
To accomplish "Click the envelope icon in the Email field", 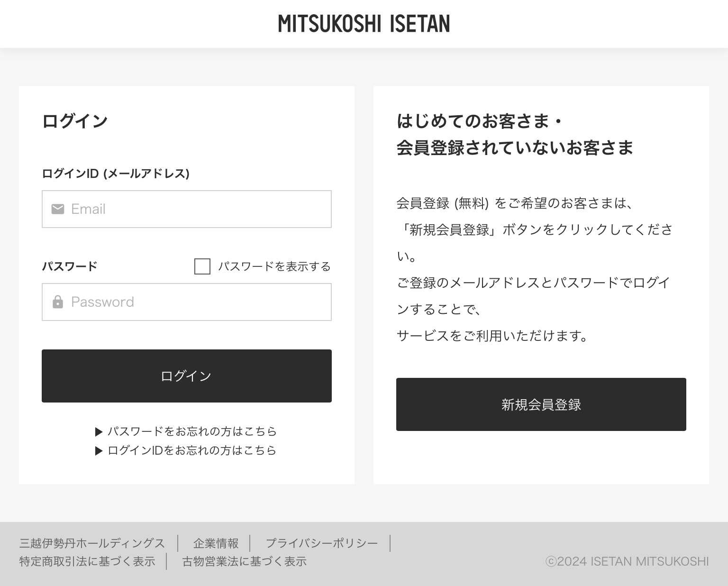I will [x=58, y=209].
